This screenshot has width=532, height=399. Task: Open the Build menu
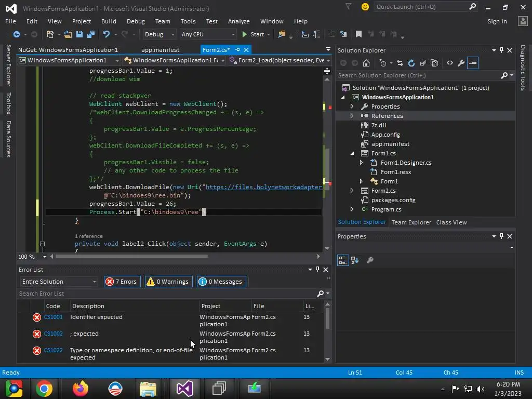coord(109,21)
